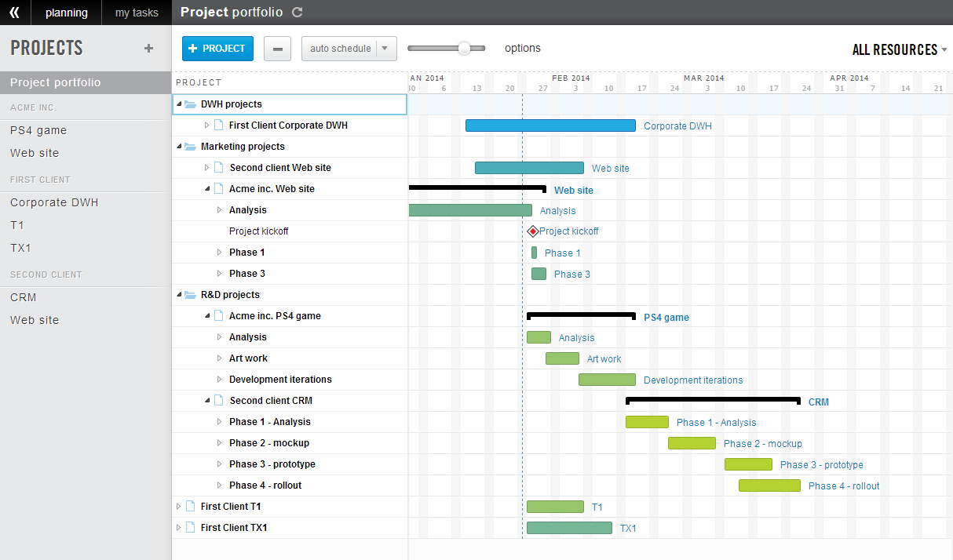Click the R&D projects folder icon
The width and height of the screenshot is (953, 560).
coord(190,295)
